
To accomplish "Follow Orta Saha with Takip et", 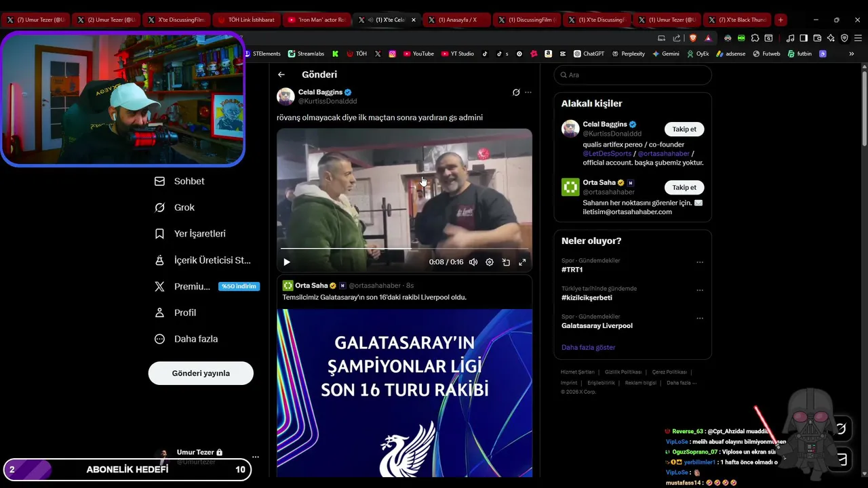I will point(684,187).
